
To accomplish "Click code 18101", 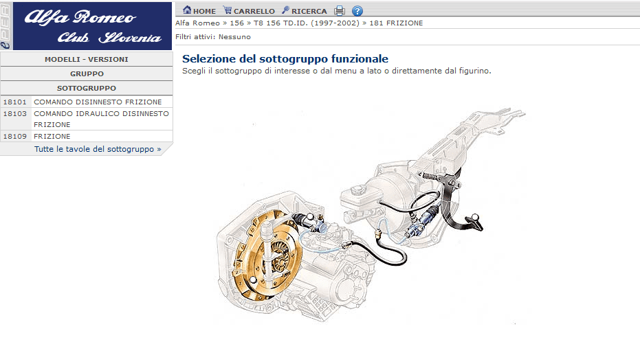I will click(14, 102).
